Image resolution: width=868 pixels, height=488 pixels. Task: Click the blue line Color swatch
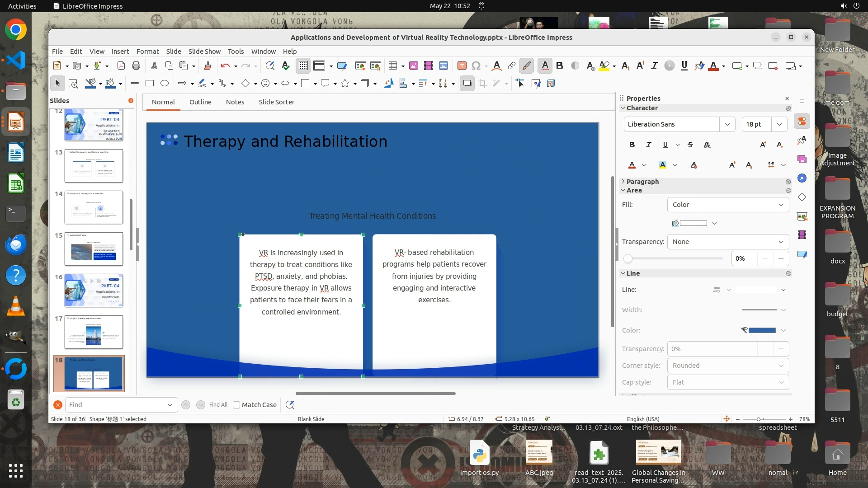coord(762,330)
